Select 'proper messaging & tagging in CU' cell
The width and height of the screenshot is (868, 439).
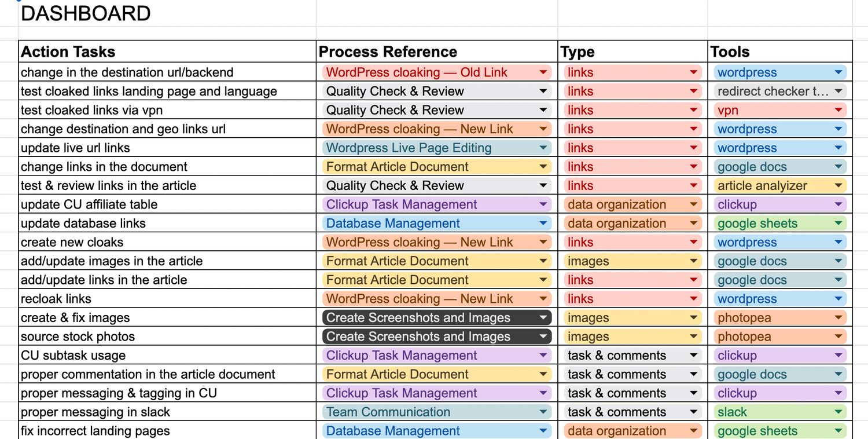167,393
